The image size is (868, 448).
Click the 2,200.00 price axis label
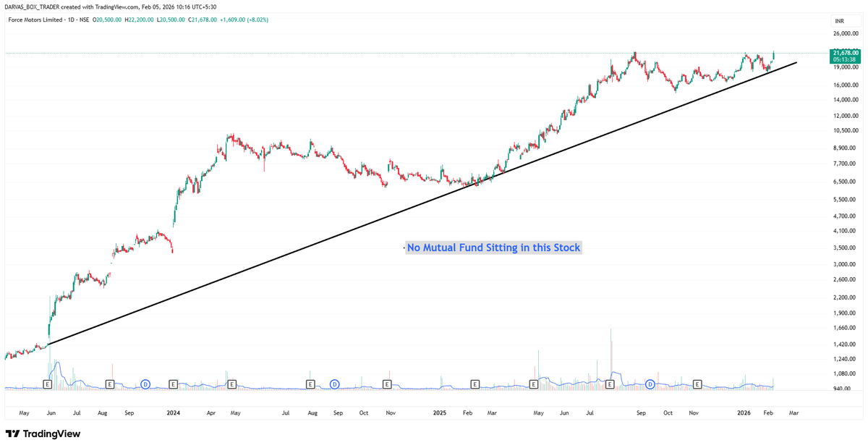pos(846,297)
